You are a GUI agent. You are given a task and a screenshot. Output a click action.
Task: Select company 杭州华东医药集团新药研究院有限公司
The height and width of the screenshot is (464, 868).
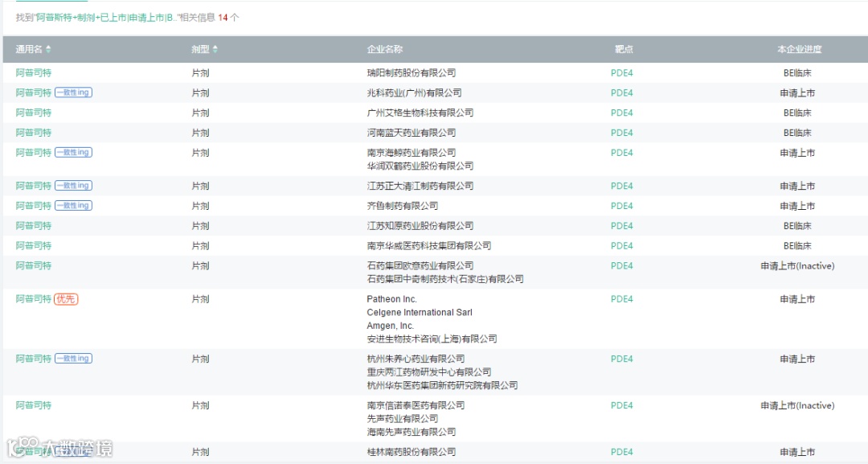coord(442,385)
